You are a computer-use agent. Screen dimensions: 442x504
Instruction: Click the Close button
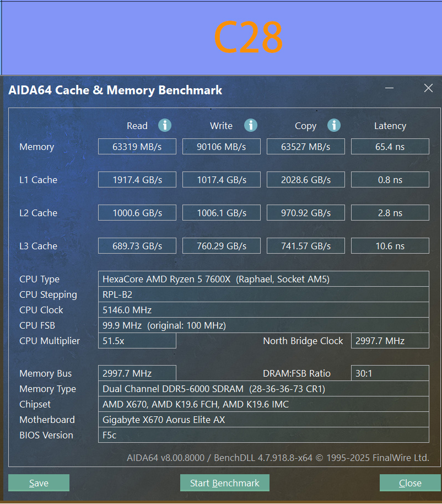pos(410,483)
